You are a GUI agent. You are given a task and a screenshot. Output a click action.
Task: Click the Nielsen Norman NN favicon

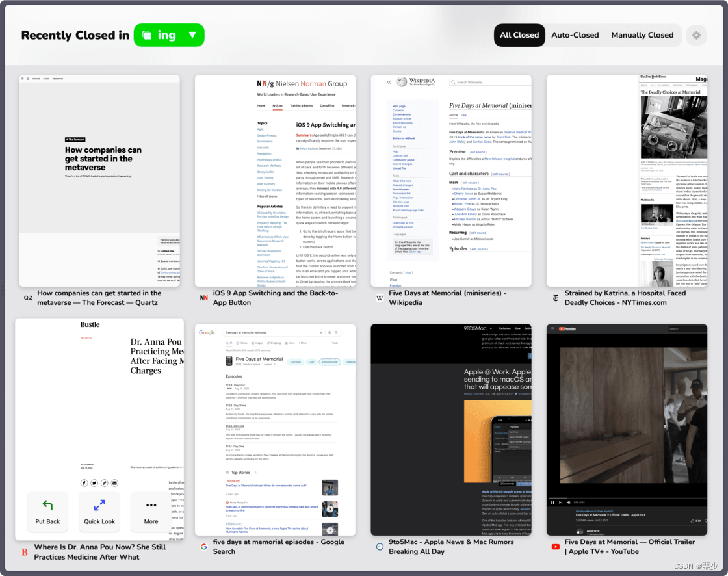tap(204, 298)
